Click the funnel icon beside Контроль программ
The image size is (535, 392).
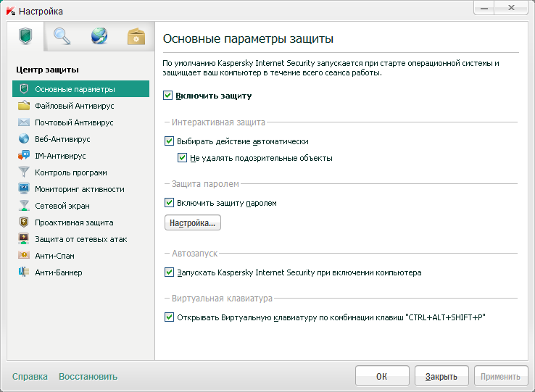pos(23,172)
